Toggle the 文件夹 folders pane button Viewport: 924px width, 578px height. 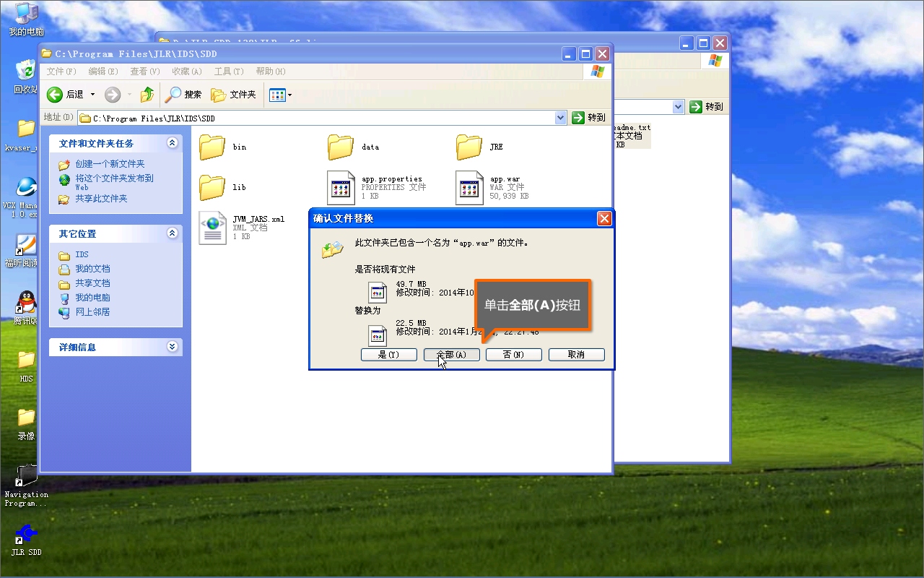click(233, 95)
